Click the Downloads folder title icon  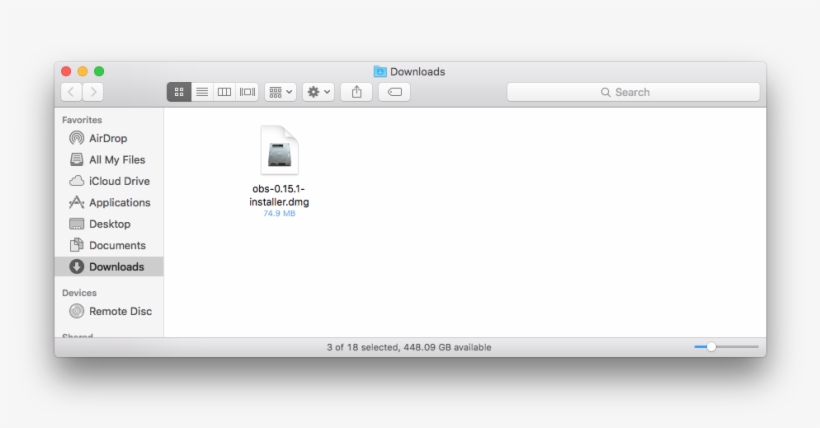point(380,72)
